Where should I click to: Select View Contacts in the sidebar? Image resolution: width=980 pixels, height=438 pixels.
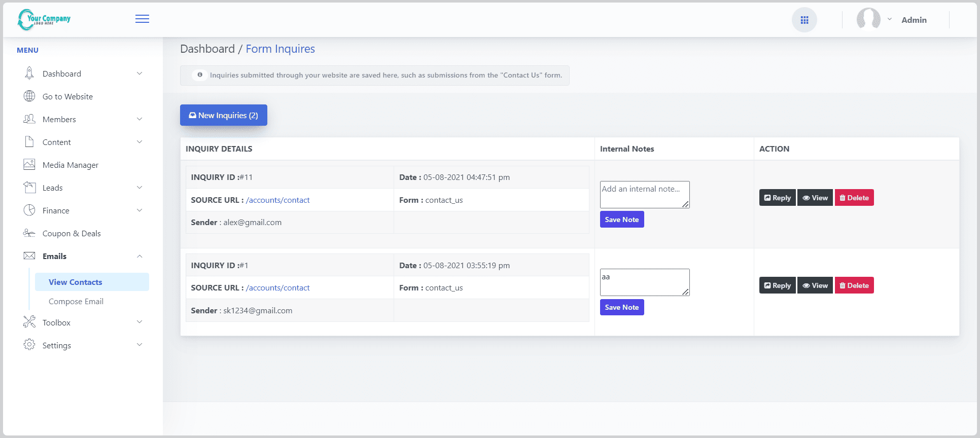pyautogui.click(x=76, y=282)
